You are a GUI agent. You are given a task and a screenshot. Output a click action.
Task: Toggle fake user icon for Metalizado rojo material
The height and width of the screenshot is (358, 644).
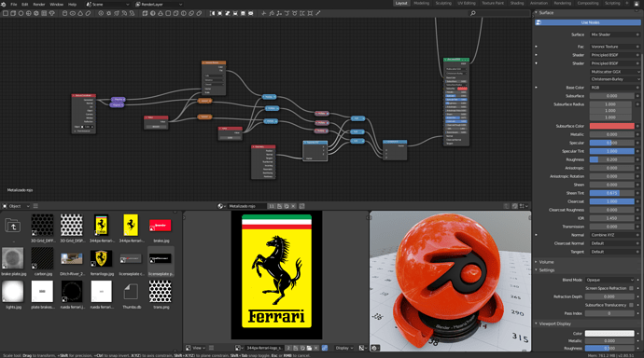[x=279, y=206]
